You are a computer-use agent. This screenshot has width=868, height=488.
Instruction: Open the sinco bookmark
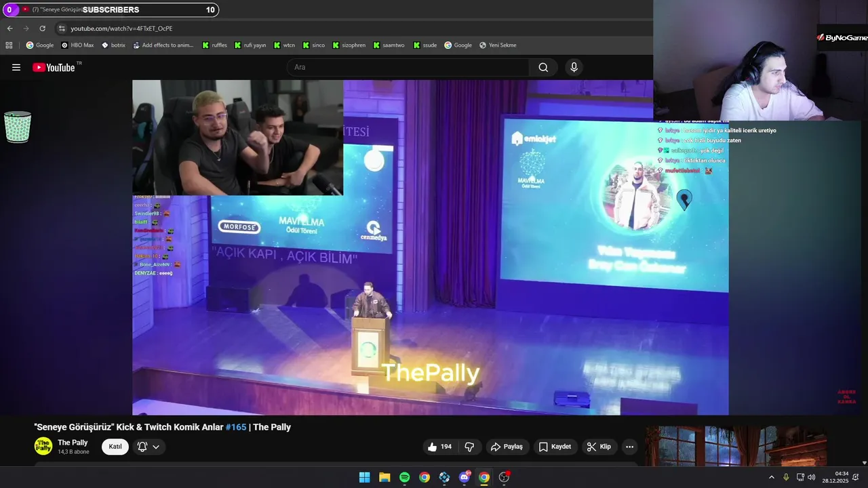314,45
